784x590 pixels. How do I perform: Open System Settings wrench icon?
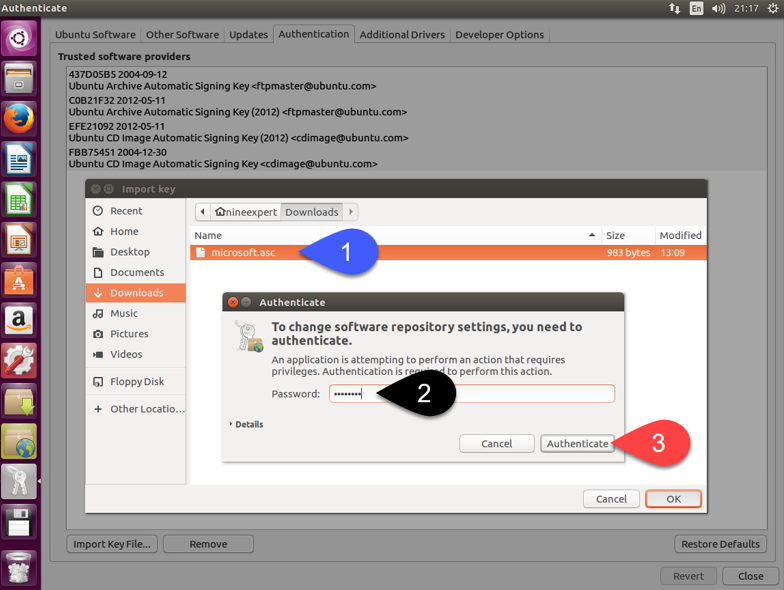coord(19,360)
